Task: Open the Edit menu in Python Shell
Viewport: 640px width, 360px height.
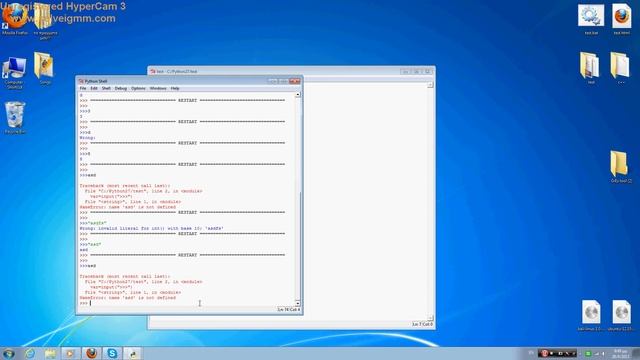Action: point(94,89)
